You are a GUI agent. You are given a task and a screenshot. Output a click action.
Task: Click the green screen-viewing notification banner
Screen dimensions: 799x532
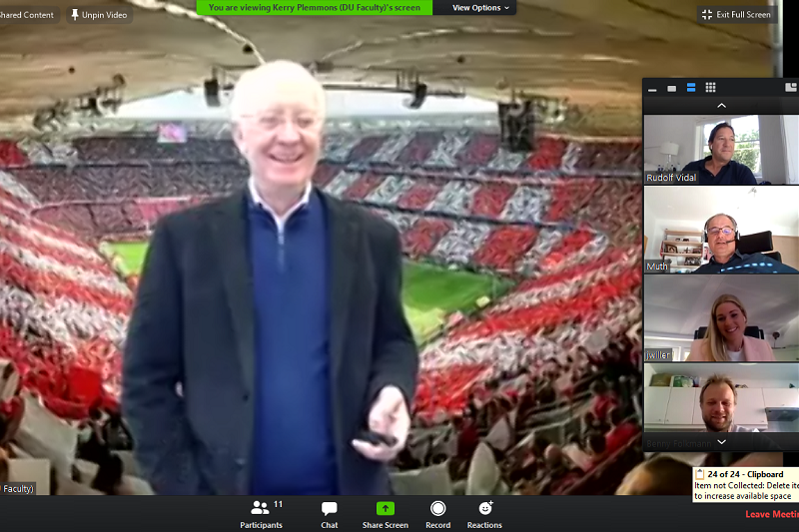(x=315, y=8)
